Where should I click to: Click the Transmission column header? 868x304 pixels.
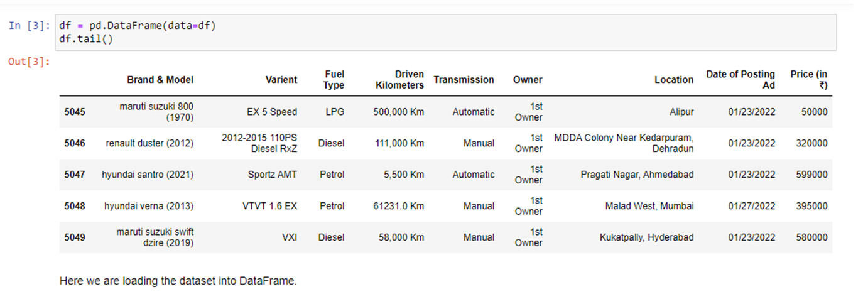click(x=464, y=80)
